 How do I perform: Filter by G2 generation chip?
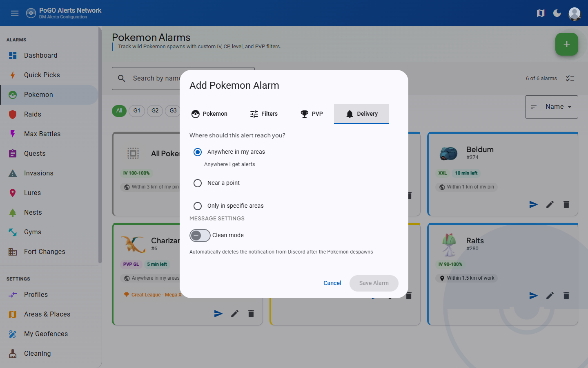155,111
